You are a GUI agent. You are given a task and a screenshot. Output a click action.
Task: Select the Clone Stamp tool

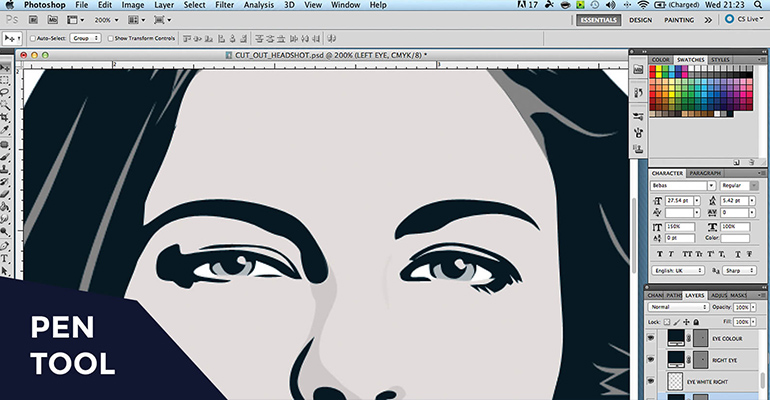[x=5, y=169]
